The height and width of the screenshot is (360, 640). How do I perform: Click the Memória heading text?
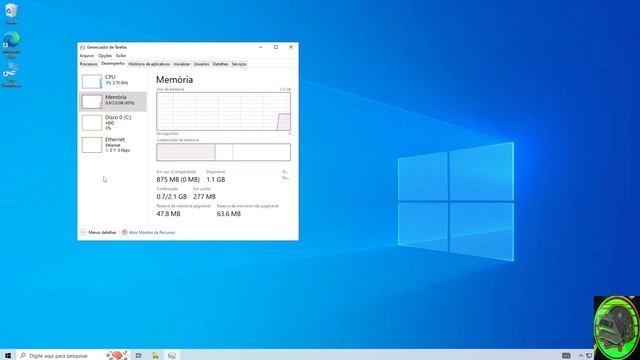coord(175,80)
